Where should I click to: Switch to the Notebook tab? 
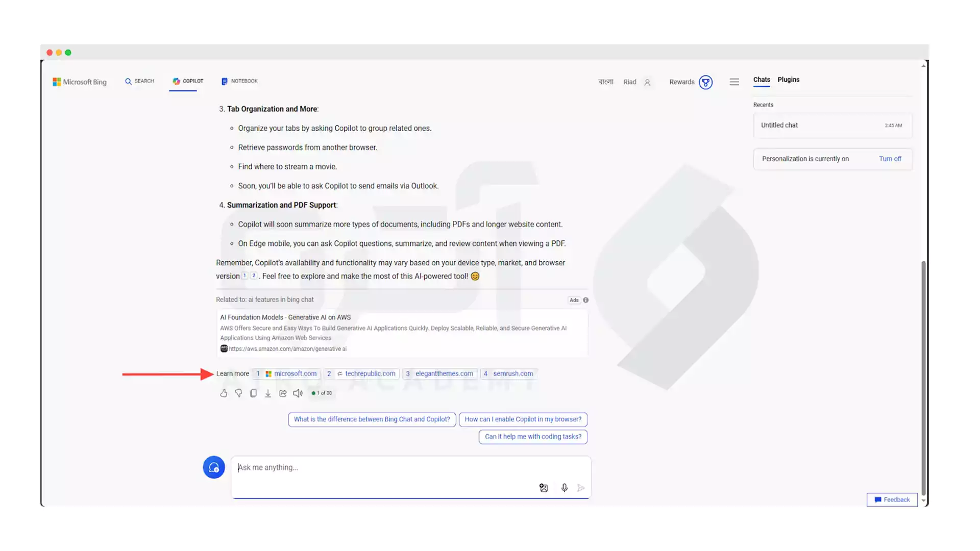click(239, 81)
